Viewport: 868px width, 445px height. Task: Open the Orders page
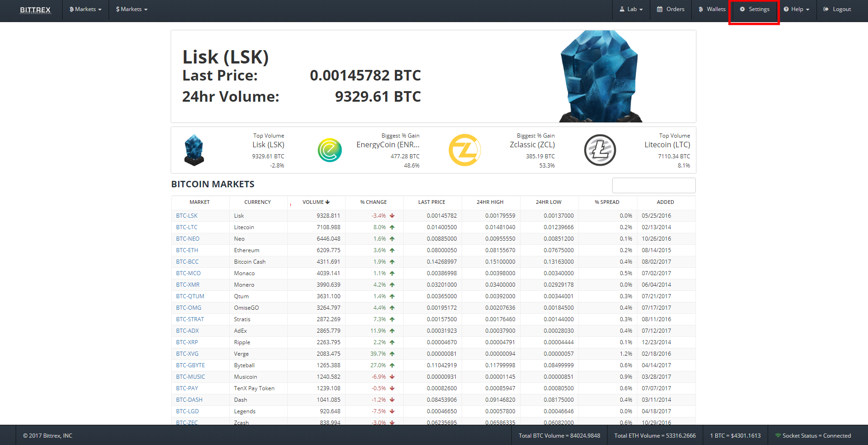click(671, 9)
